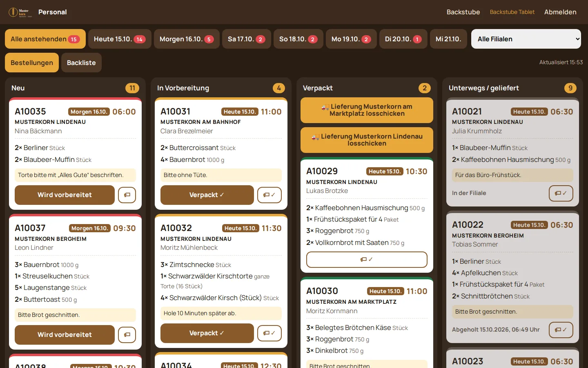Click the Neu column count badge 11
Image resolution: width=588 pixels, height=368 pixels.
tap(132, 88)
